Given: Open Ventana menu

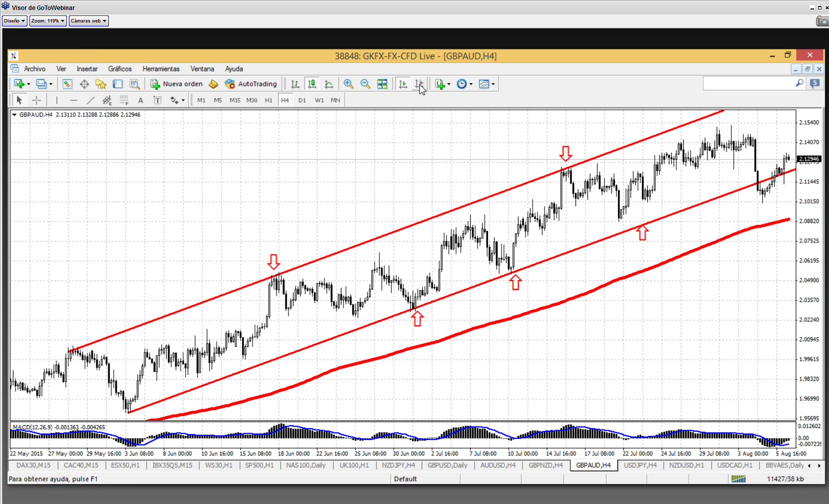Looking at the screenshot, I should pyautogui.click(x=202, y=69).
